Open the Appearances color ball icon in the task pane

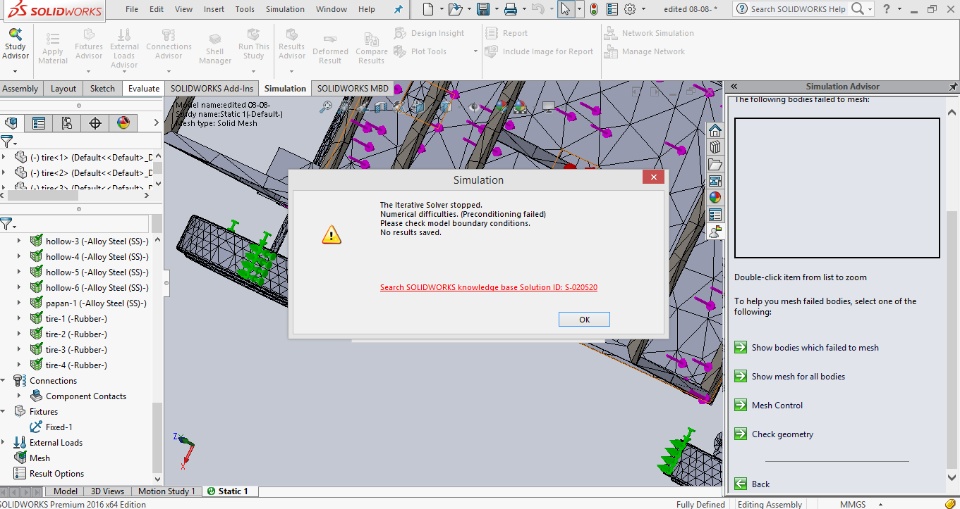coord(714,197)
